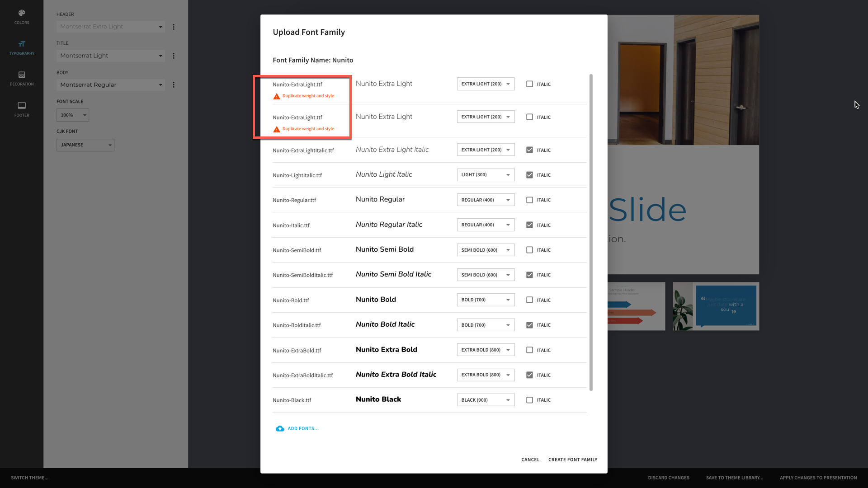The width and height of the screenshot is (868, 488).
Task: Open Light (300) weight dropdown for Nunito-LightItalic
Action: click(x=486, y=175)
